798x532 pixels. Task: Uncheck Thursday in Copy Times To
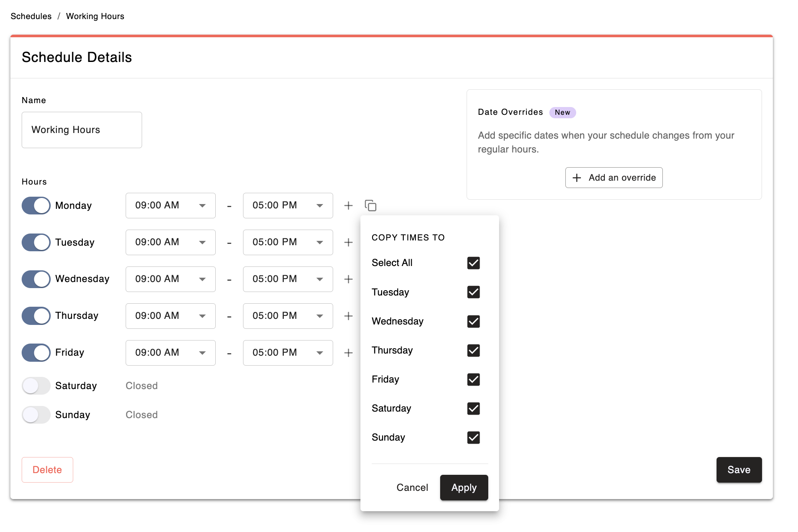tap(474, 350)
